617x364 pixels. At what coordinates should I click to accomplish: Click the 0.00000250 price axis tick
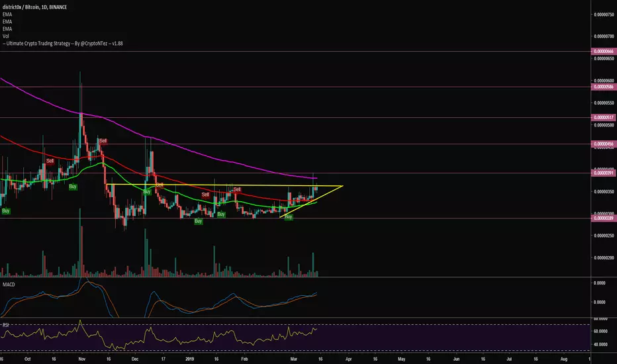point(604,236)
